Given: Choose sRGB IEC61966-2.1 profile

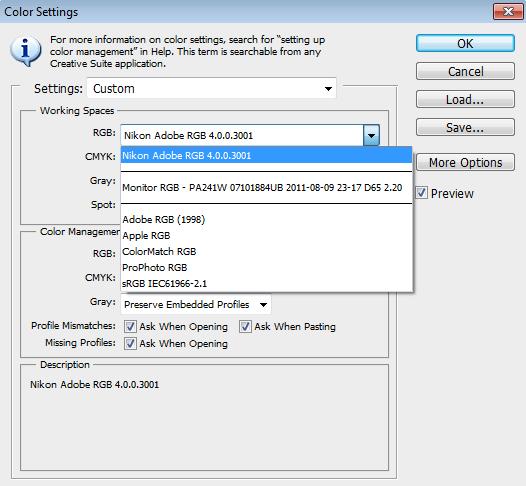Looking at the screenshot, I should pos(266,284).
